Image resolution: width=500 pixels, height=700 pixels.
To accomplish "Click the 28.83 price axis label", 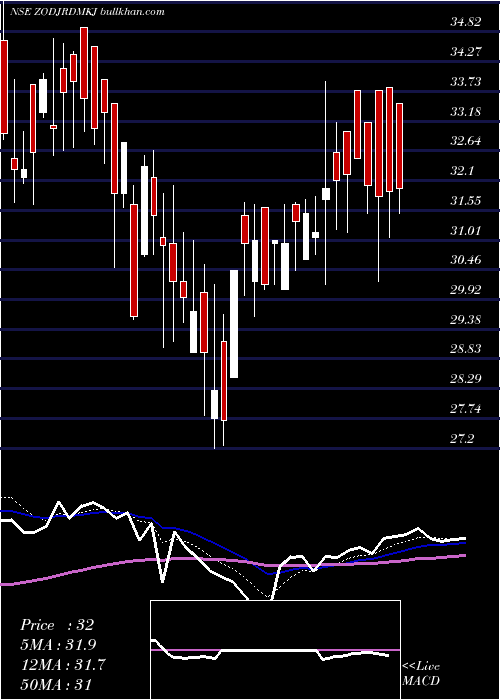I will coord(466,349).
